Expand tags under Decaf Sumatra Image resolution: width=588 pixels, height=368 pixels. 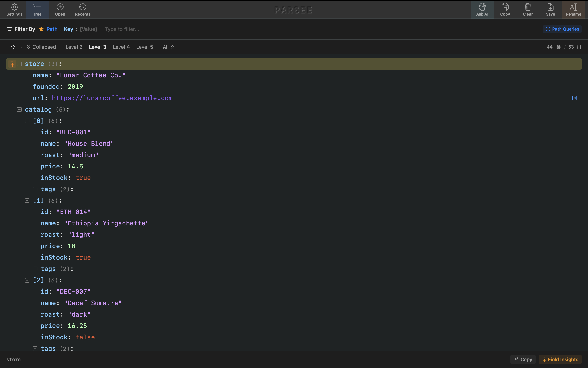[35, 348]
